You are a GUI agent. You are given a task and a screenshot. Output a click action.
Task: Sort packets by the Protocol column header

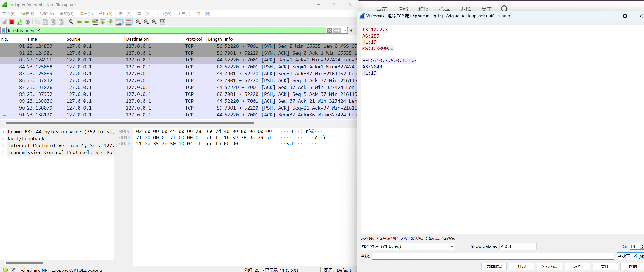tap(195, 39)
